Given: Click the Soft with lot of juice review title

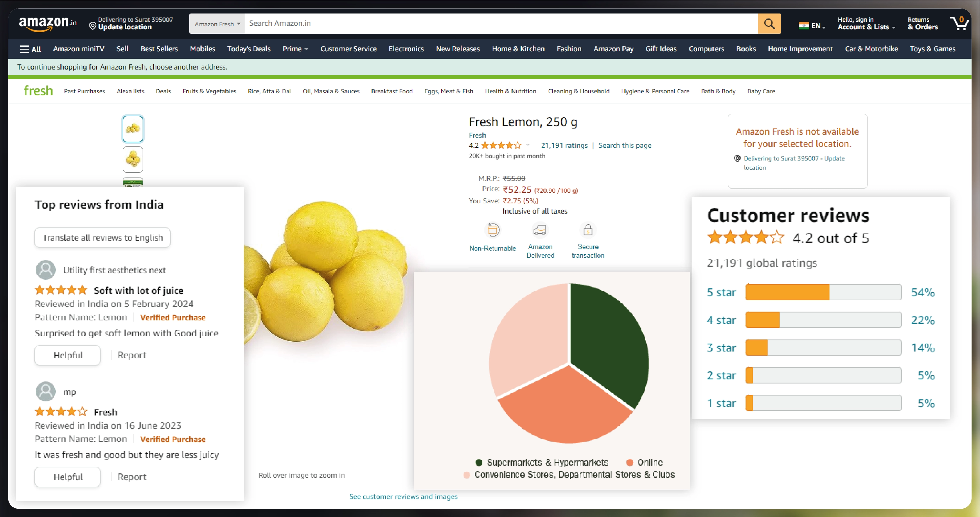Looking at the screenshot, I should tap(138, 290).
